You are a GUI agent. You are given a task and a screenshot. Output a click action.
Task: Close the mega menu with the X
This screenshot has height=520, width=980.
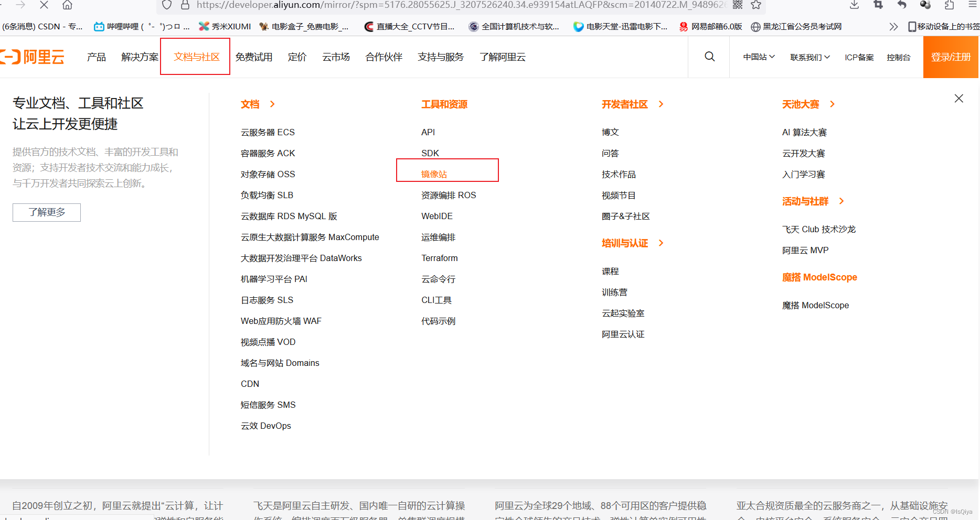coord(958,99)
